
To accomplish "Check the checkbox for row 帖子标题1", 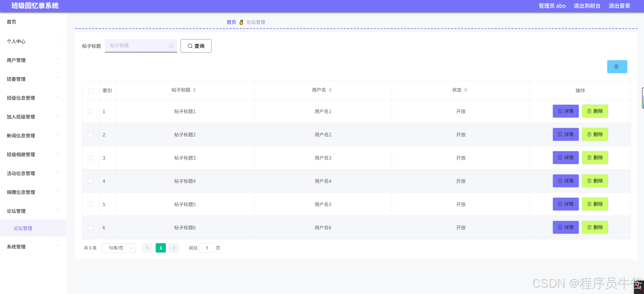I will click(90, 111).
